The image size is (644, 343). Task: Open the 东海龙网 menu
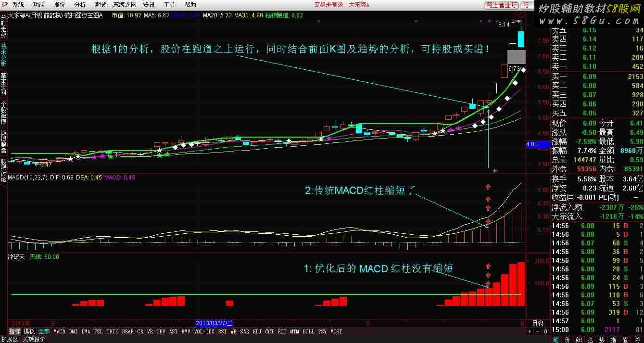[125, 4]
